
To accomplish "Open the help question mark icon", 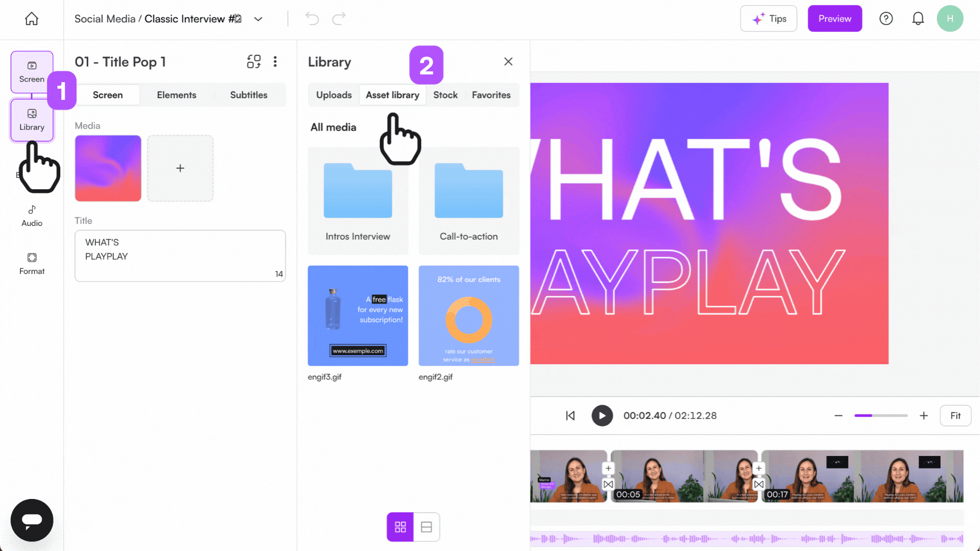I will coord(886,18).
